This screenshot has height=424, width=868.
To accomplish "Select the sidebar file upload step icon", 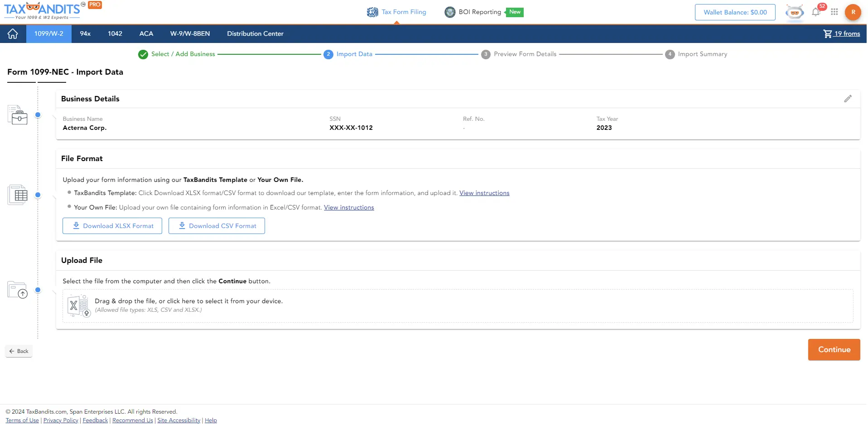I will [x=17, y=291].
